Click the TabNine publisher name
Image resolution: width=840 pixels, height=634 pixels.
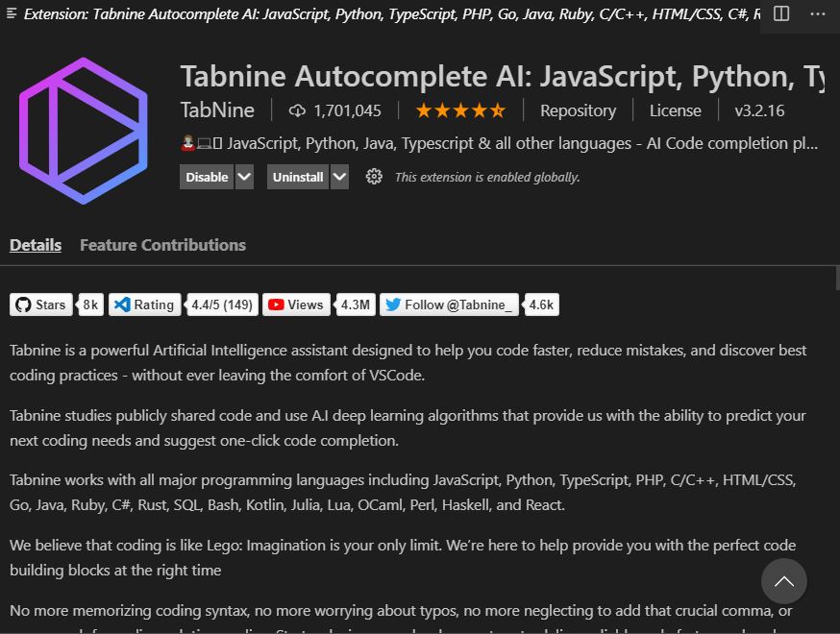pos(217,110)
